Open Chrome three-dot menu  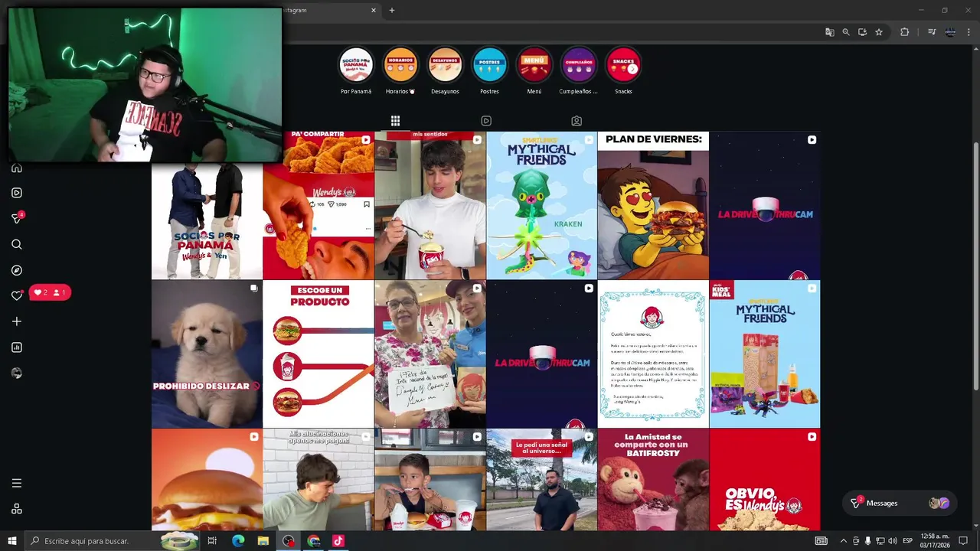[x=969, y=32]
